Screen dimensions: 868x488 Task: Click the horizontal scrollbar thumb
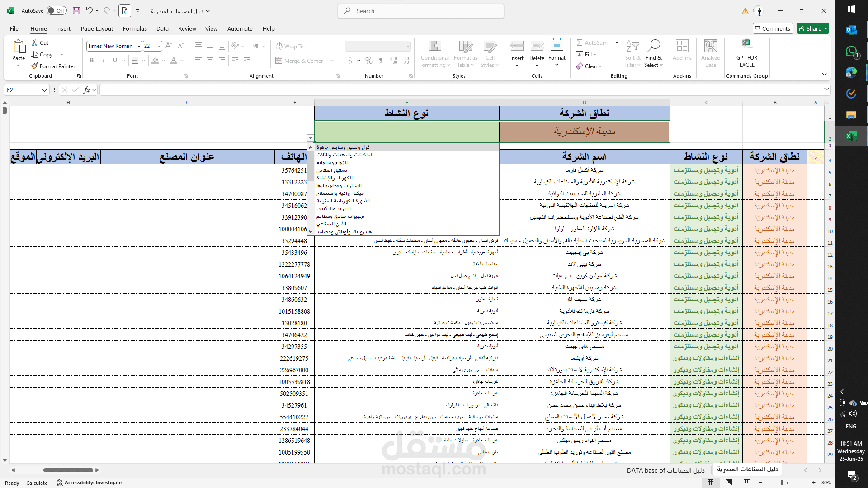pos(68,470)
